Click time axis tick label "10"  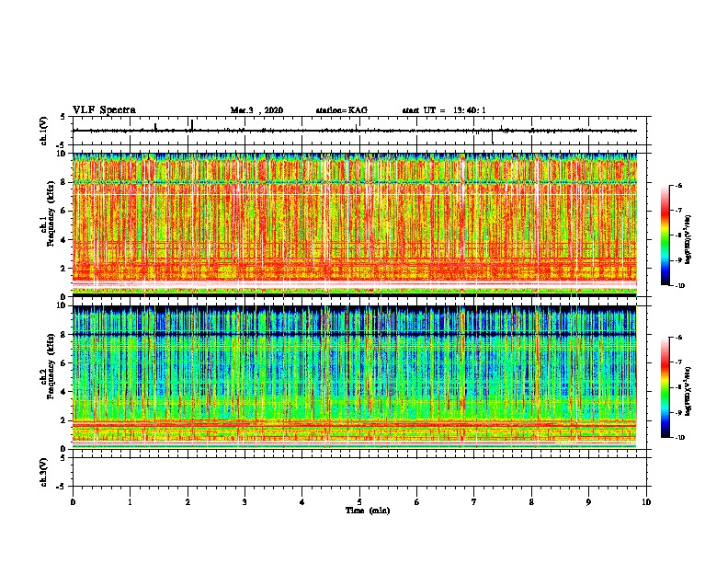[646, 502]
